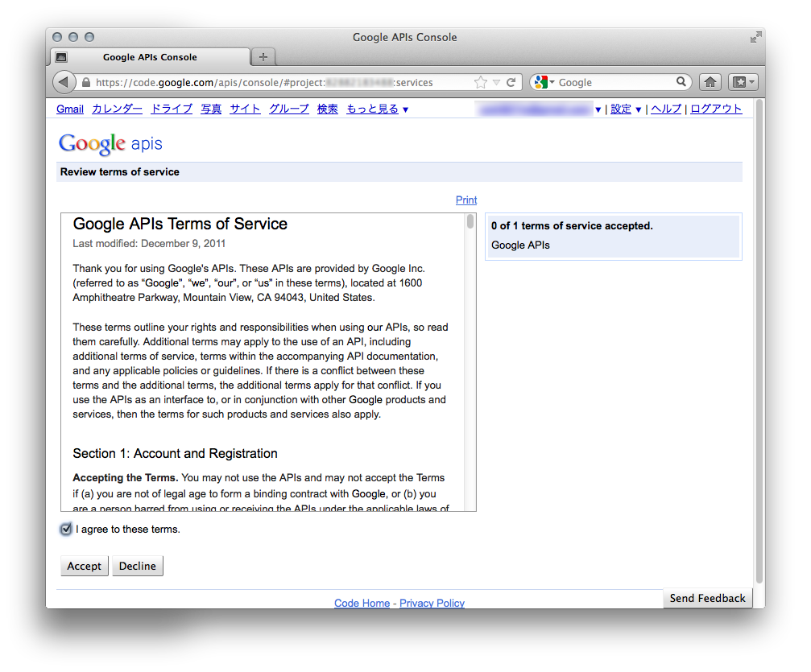Open a new tab with the plus icon
Viewport: 811px width, 672px height.
[x=263, y=56]
